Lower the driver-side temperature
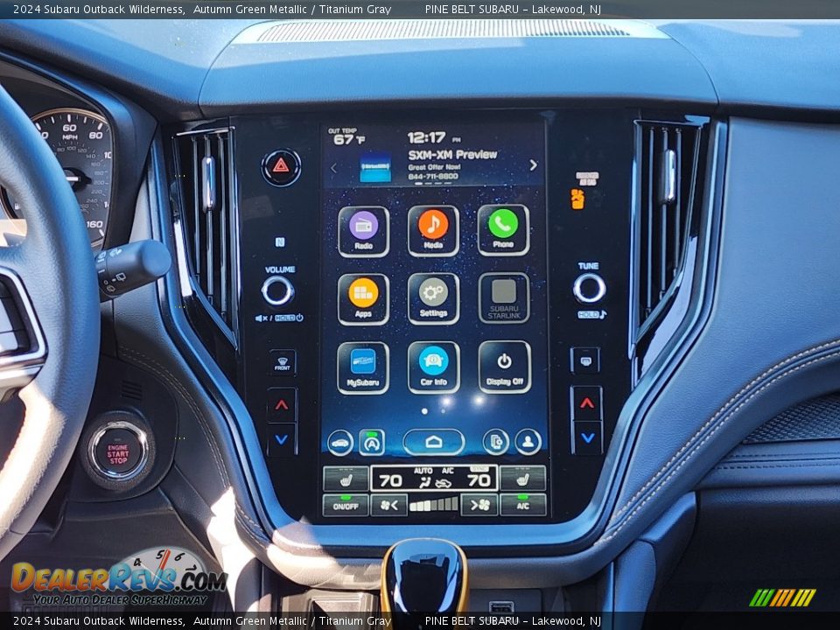 [x=282, y=440]
